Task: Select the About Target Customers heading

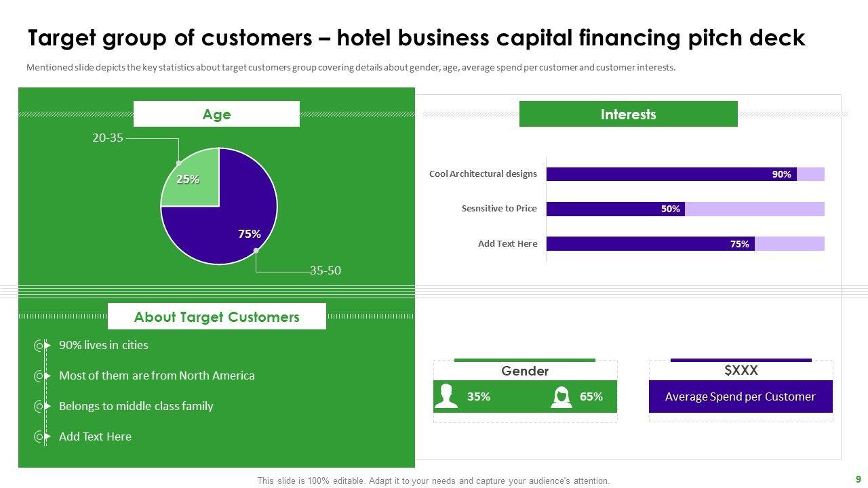Action: pyautogui.click(x=216, y=317)
